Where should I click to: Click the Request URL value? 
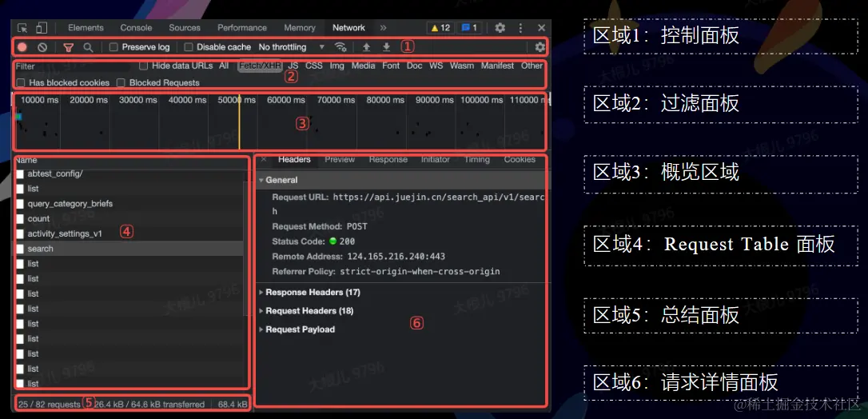[408, 204]
